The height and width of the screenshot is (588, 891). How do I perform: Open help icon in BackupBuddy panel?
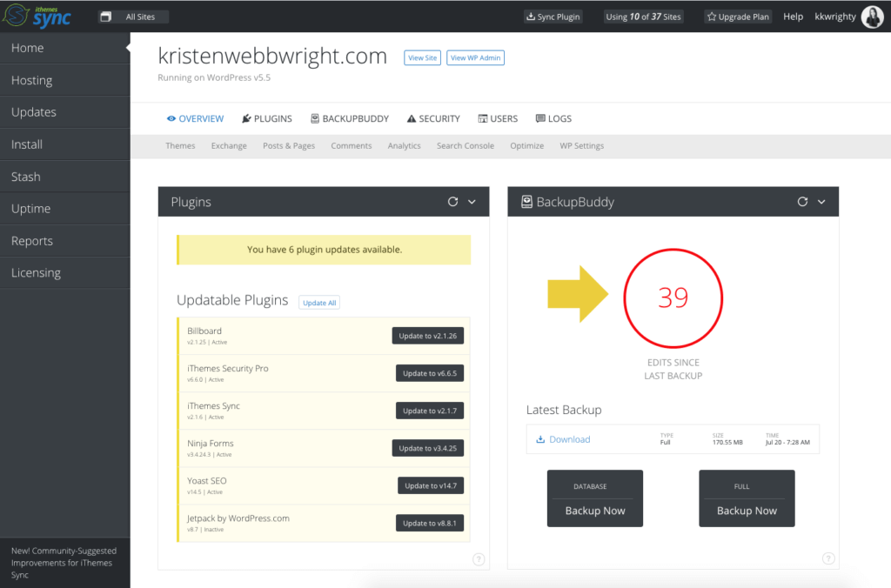pyautogui.click(x=828, y=558)
